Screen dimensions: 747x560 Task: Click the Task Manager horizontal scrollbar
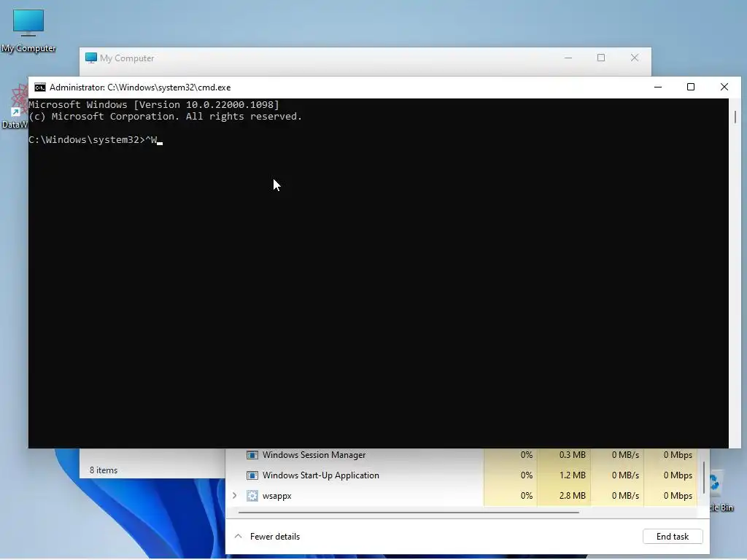click(x=409, y=513)
